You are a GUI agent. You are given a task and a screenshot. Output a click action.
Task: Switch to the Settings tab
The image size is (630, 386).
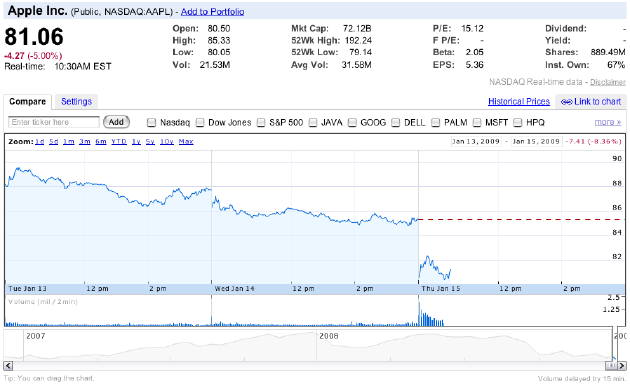(x=76, y=102)
